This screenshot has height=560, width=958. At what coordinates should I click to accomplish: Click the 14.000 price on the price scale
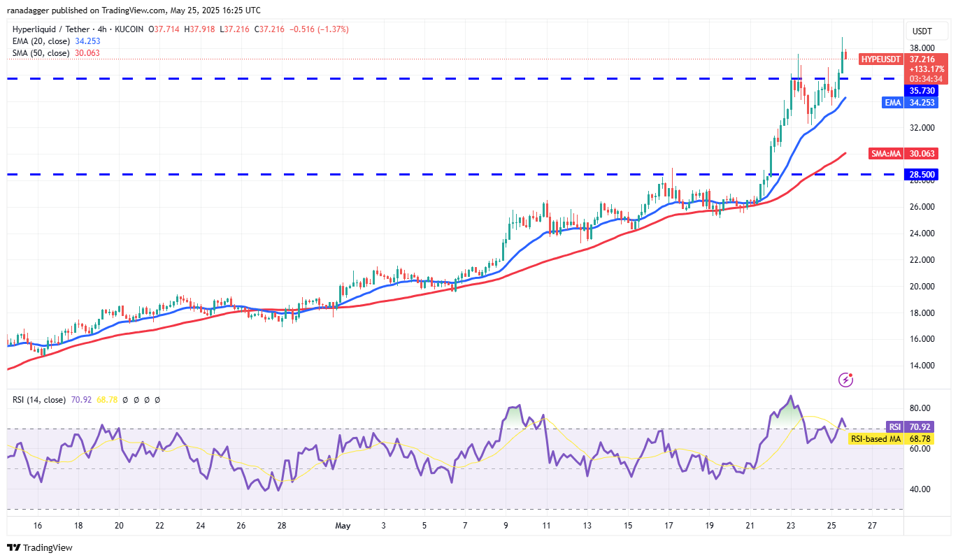[921, 366]
